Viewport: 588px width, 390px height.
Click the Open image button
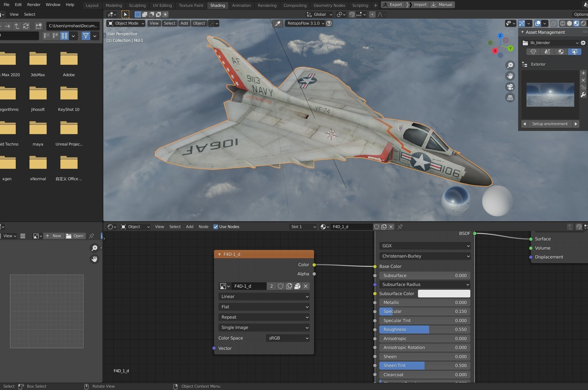coord(75,236)
